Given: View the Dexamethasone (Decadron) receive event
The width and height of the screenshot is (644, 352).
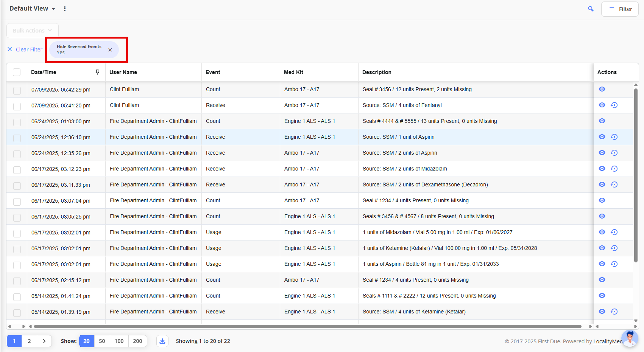Looking at the screenshot, I should 602,185.
